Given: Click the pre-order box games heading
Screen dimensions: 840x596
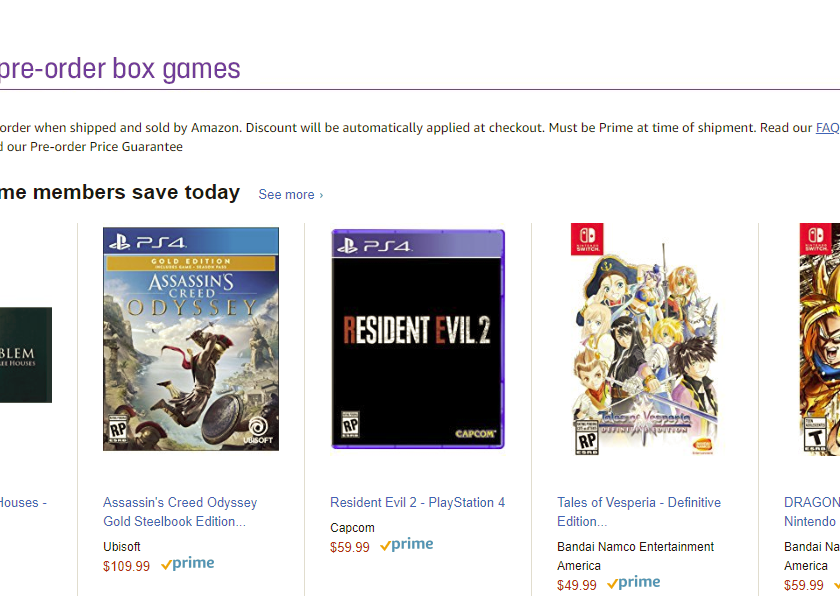Looking at the screenshot, I should tap(120, 69).
